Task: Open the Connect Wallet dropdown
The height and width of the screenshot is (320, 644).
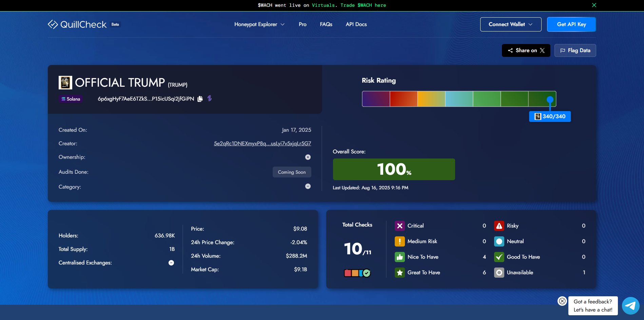Action: (x=510, y=24)
